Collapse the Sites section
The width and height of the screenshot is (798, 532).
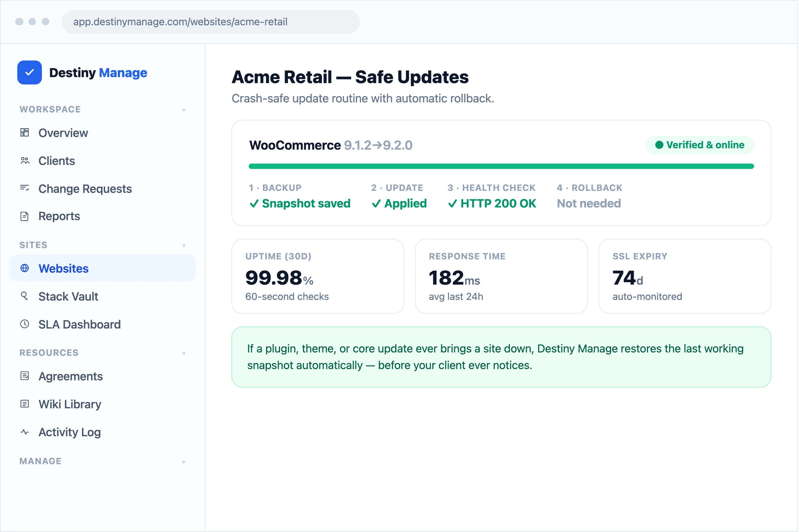[184, 246]
